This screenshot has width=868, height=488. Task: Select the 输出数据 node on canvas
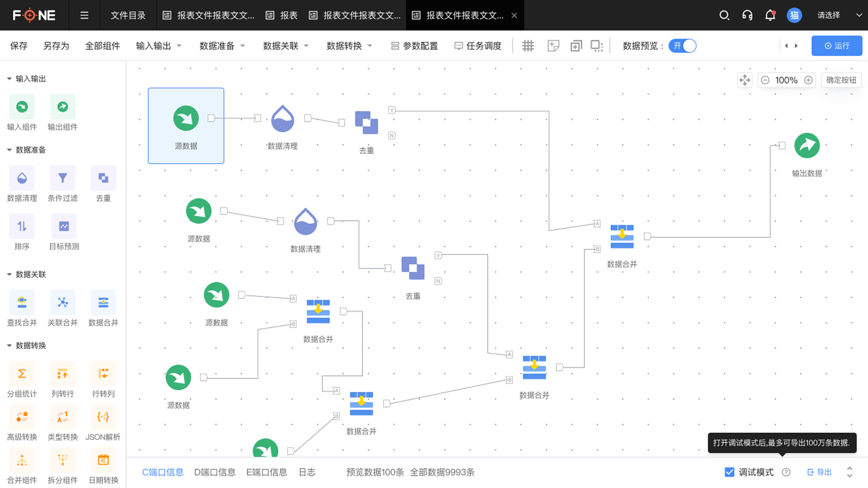click(x=806, y=146)
